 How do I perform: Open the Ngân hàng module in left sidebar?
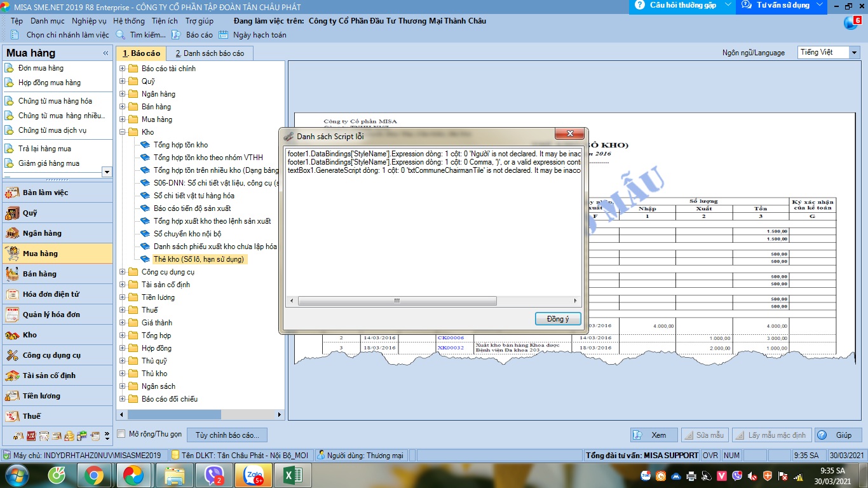(x=57, y=233)
